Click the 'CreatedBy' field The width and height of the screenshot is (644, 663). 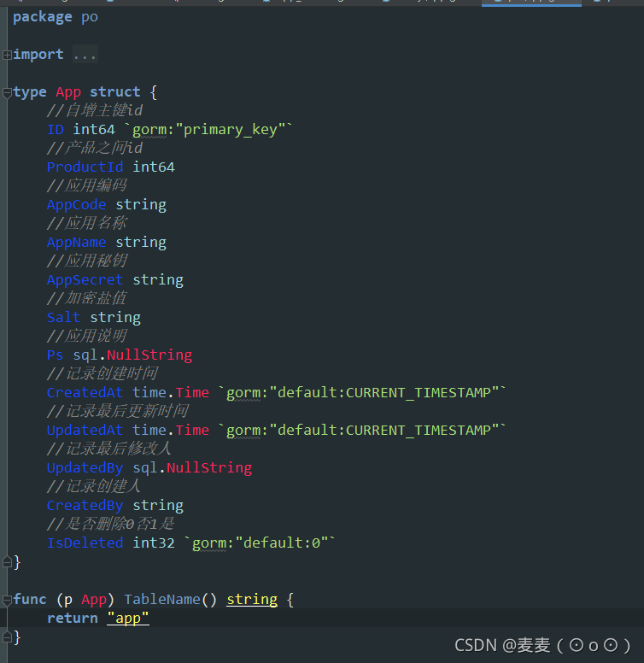pos(85,505)
